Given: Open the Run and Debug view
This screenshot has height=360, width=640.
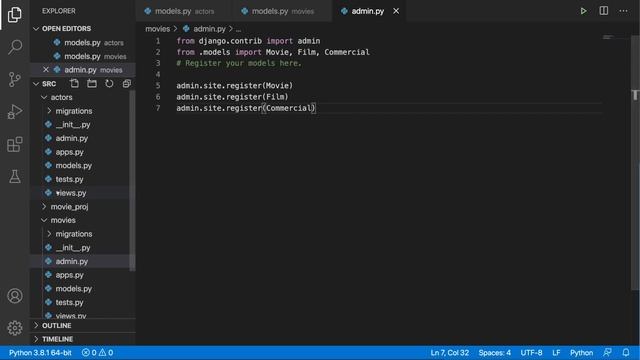Looking at the screenshot, I should (x=15, y=111).
